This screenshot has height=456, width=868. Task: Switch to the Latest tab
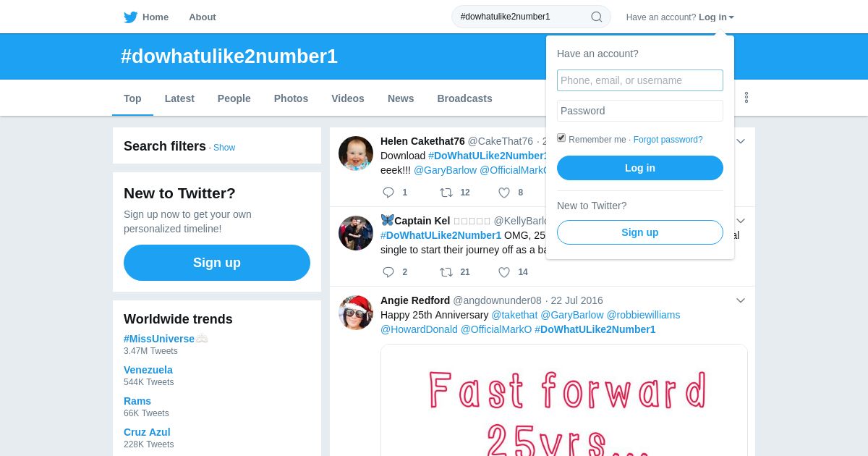pyautogui.click(x=179, y=98)
